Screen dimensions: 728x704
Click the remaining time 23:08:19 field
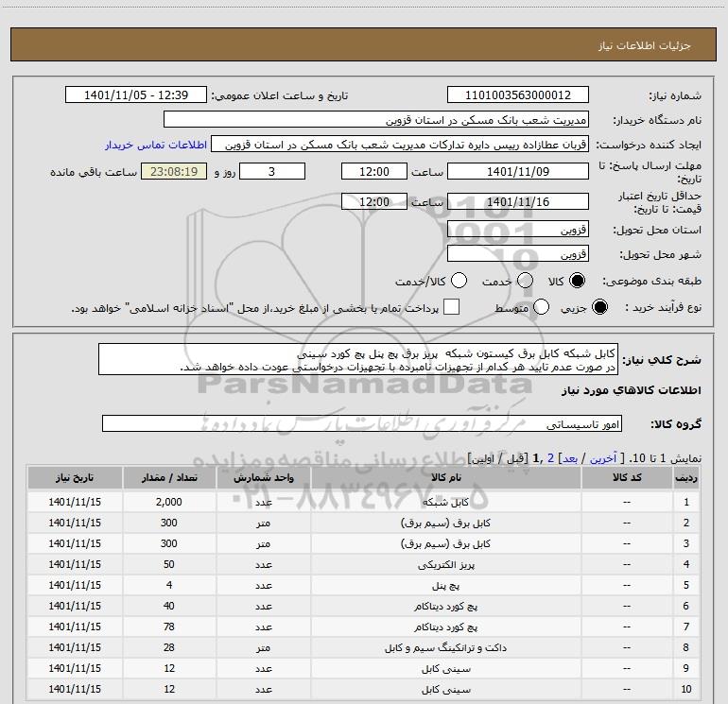click(x=174, y=171)
